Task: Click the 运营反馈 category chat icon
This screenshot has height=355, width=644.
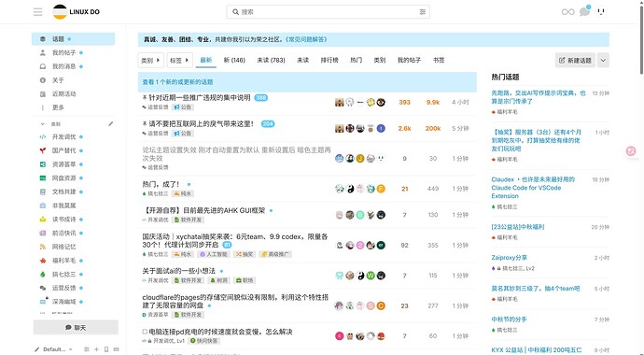Action: [42, 288]
